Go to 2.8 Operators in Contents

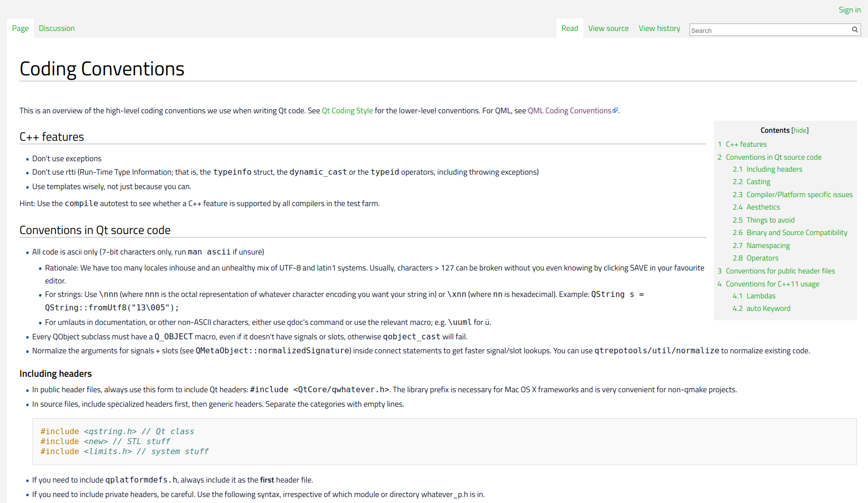pyautogui.click(x=756, y=258)
